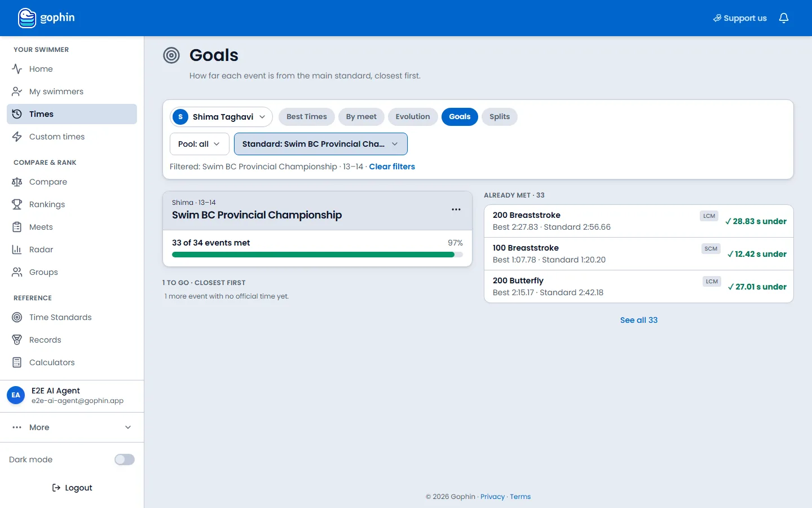Viewport: 812px width, 508px height.
Task: Open the 200 Butterfly result row
Action: 639,287
